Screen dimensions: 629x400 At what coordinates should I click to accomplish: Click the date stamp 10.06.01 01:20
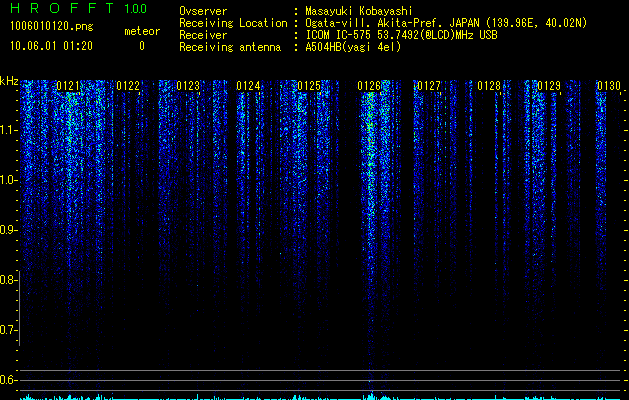click(x=51, y=46)
